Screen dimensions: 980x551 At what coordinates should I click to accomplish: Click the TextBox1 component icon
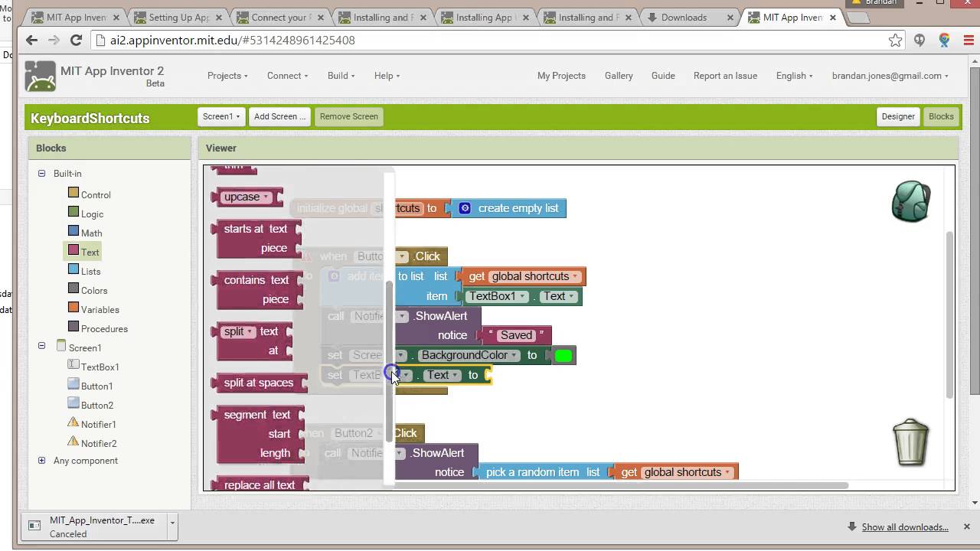73,365
